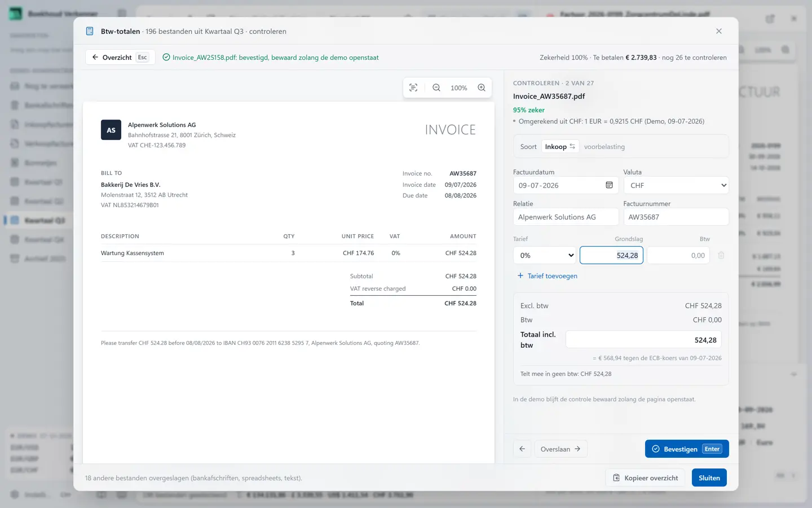Screen dimensions: 812x508
Task: Close the Btw-totalen dialog with the X
Action: point(719,31)
